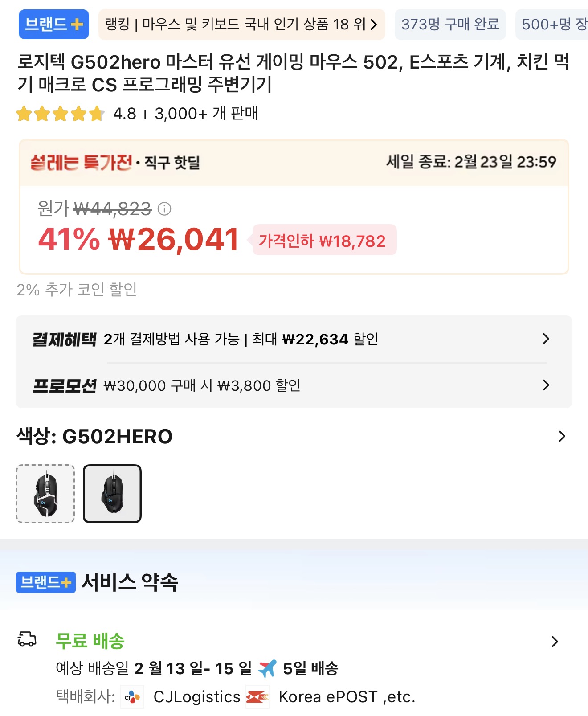The height and width of the screenshot is (716, 588).
Task: Tap the 2% 추가 코인 할인 text
Action: pos(77,290)
